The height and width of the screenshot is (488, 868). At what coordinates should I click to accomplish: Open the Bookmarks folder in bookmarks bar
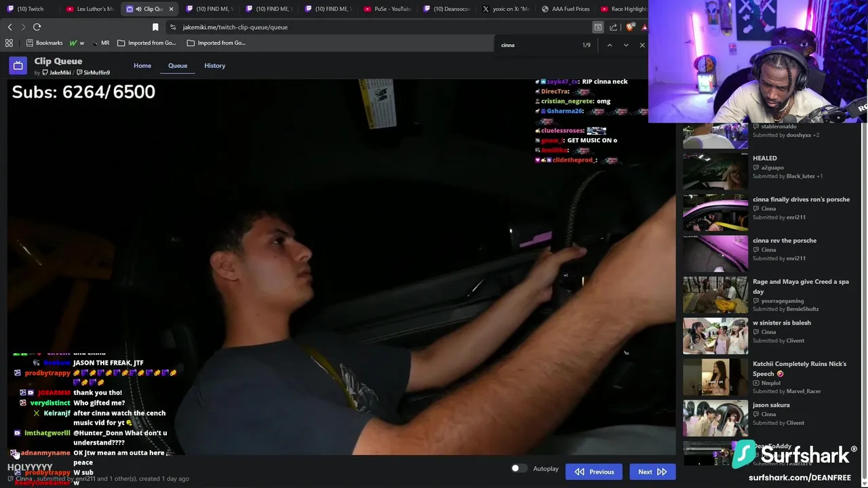(44, 43)
